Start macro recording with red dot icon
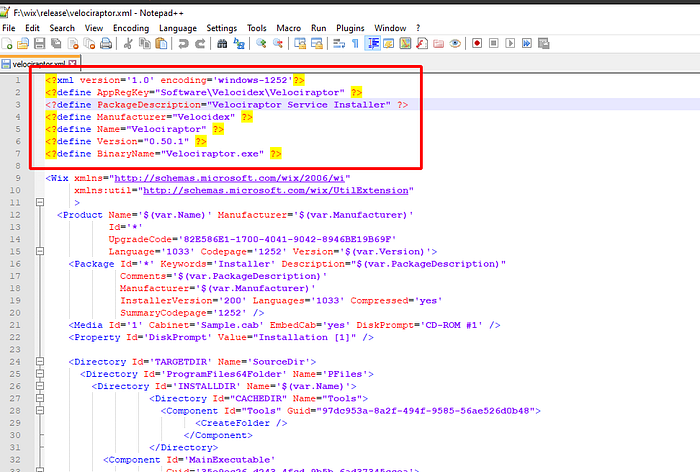This screenshot has width=700, height=472. (x=477, y=44)
